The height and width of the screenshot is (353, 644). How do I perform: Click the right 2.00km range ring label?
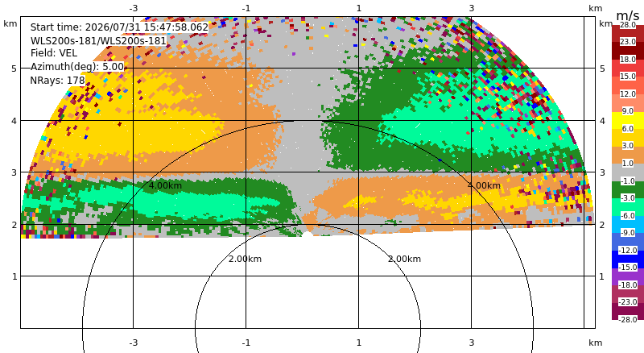pos(405,259)
